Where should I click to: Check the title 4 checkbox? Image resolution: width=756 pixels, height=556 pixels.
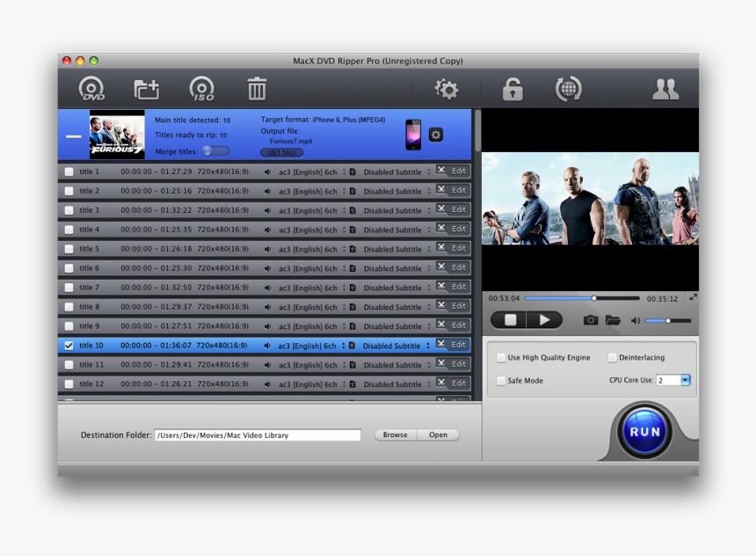69,230
